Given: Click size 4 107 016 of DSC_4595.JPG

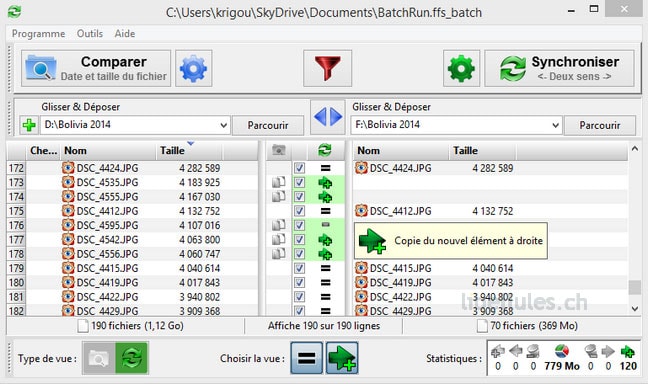Looking at the screenshot, I should [200, 225].
